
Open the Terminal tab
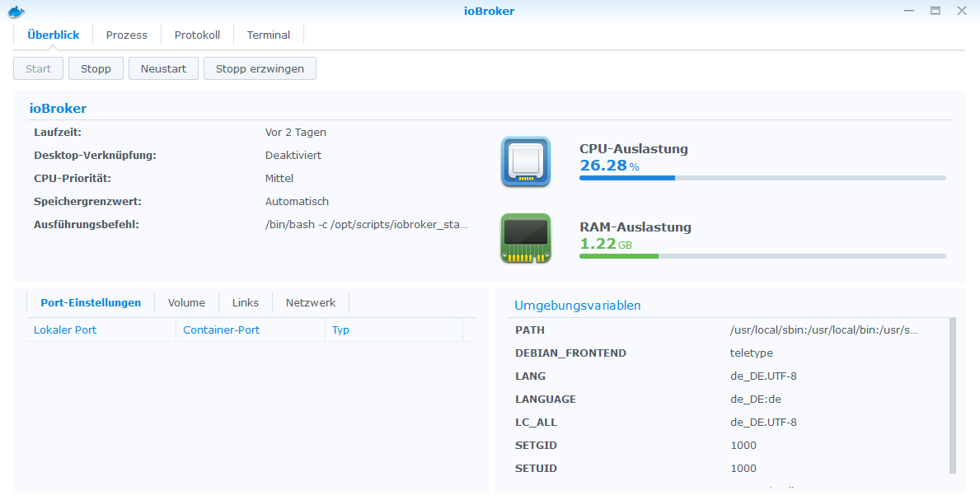(268, 35)
